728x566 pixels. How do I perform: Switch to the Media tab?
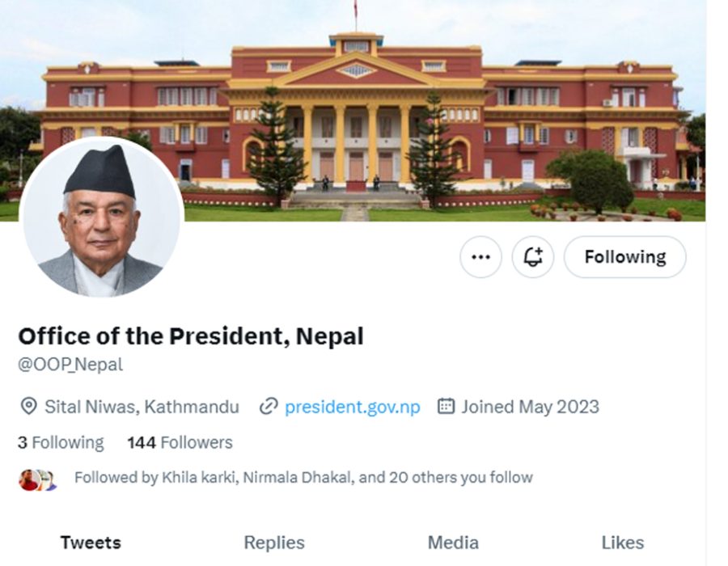pos(453,542)
